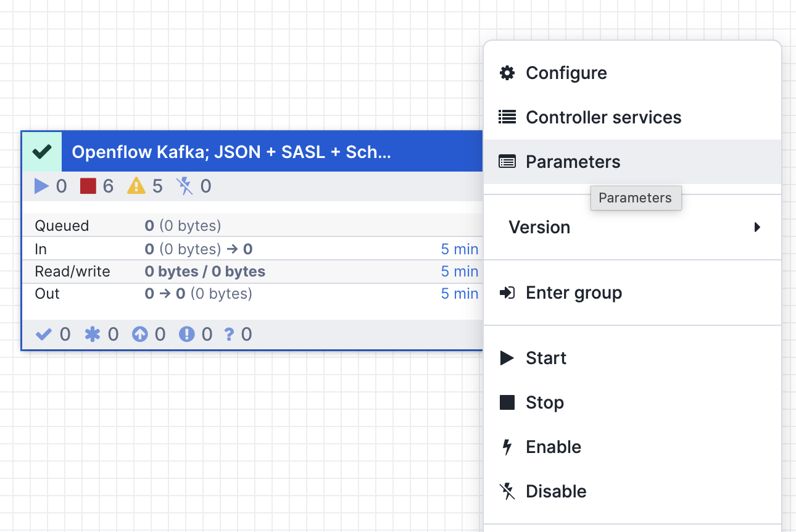This screenshot has width=796, height=532.
Task: Click the In row label
Action: click(x=41, y=249)
